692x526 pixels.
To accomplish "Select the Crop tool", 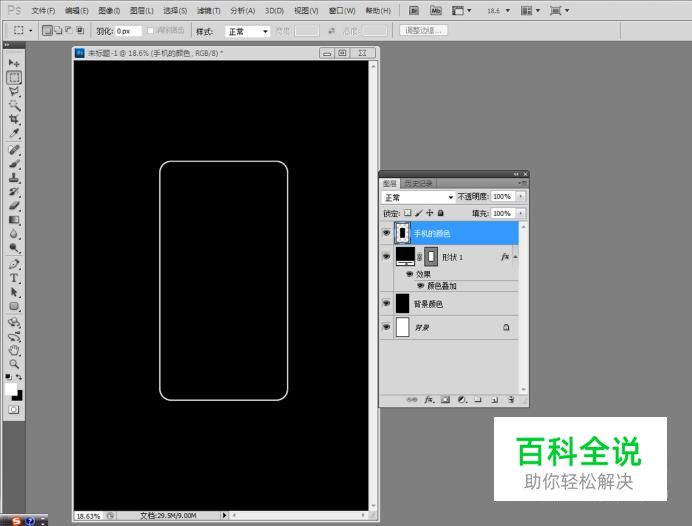I will coord(14,119).
